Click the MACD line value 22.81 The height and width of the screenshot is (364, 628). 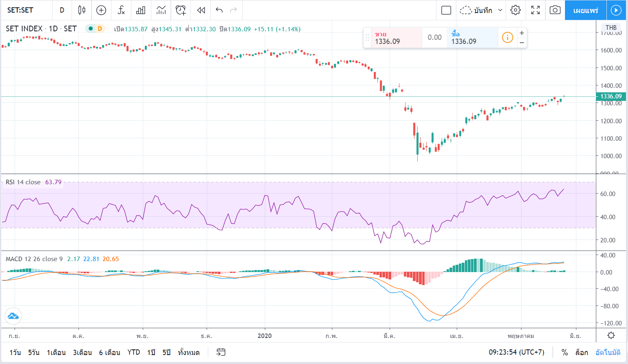point(91,259)
